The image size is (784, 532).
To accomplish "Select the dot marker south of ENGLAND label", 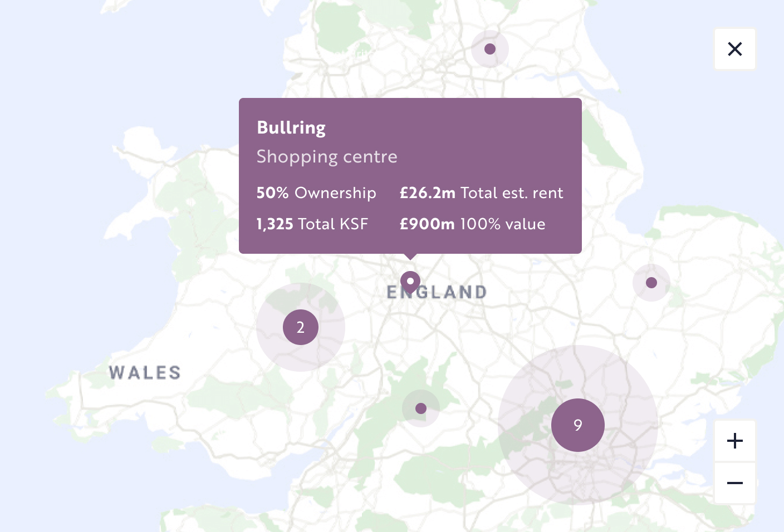I will tap(421, 408).
